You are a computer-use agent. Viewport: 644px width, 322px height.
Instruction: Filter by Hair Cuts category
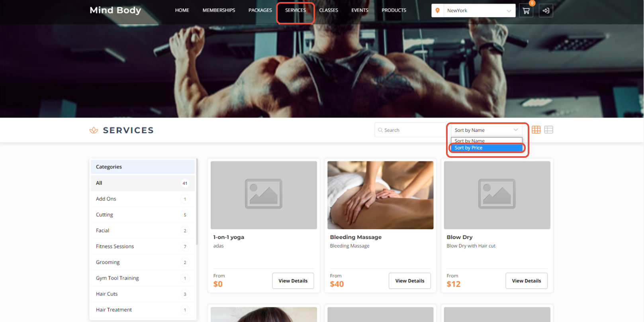tap(143, 294)
